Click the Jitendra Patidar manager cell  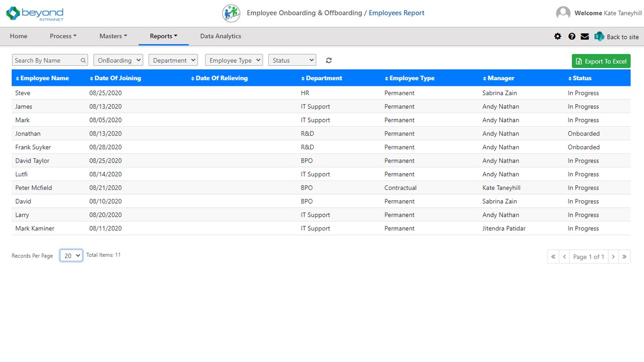(x=504, y=228)
